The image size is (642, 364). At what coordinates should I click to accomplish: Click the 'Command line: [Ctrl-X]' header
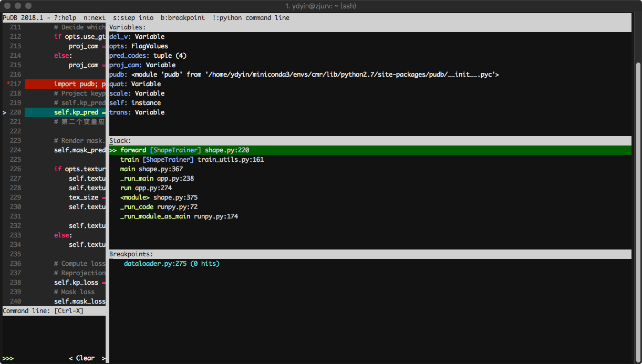pos(54,311)
